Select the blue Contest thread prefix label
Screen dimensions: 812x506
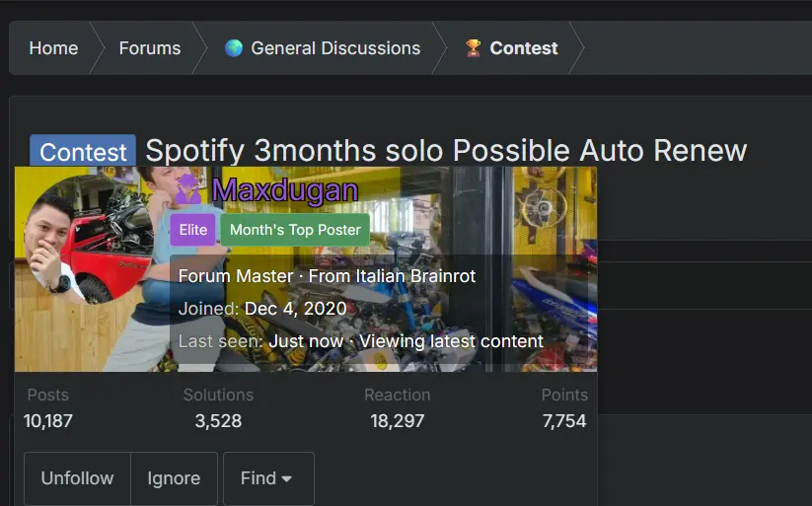(83, 151)
